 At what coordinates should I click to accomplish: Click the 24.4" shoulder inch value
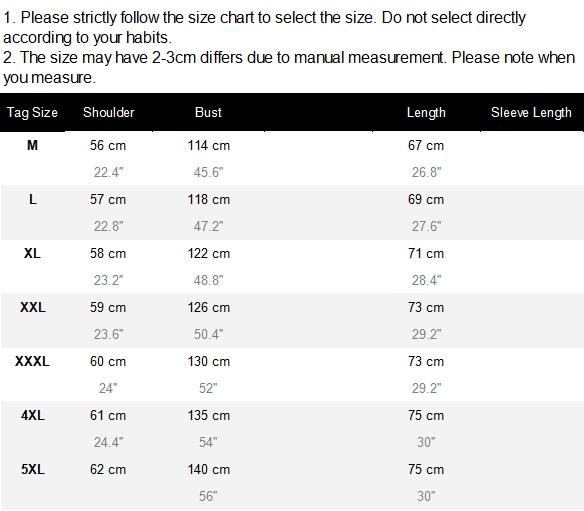point(108,442)
